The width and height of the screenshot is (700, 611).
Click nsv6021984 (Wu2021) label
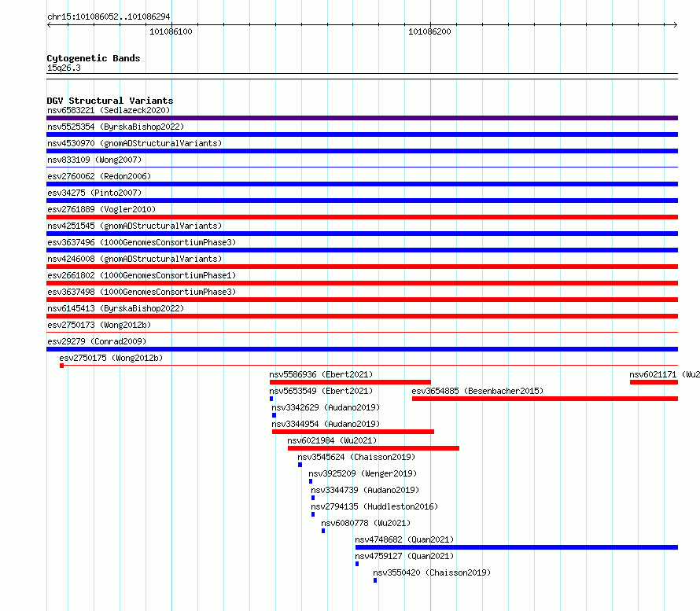point(332,440)
